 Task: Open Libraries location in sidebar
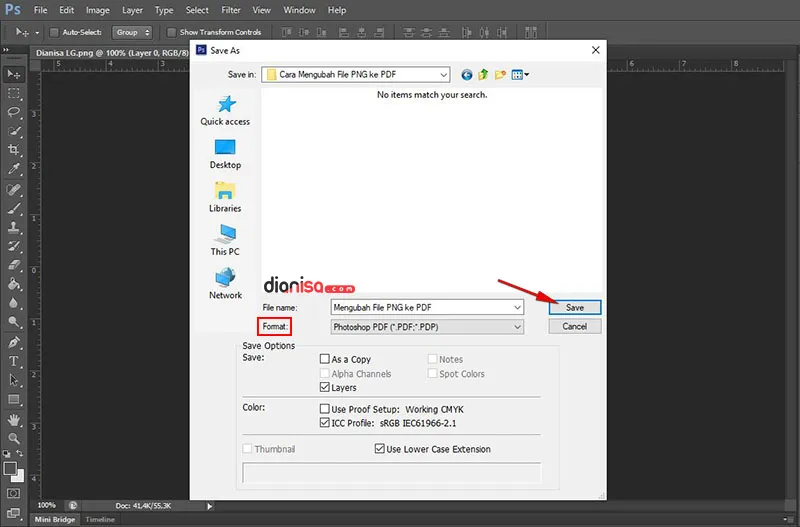(x=225, y=197)
